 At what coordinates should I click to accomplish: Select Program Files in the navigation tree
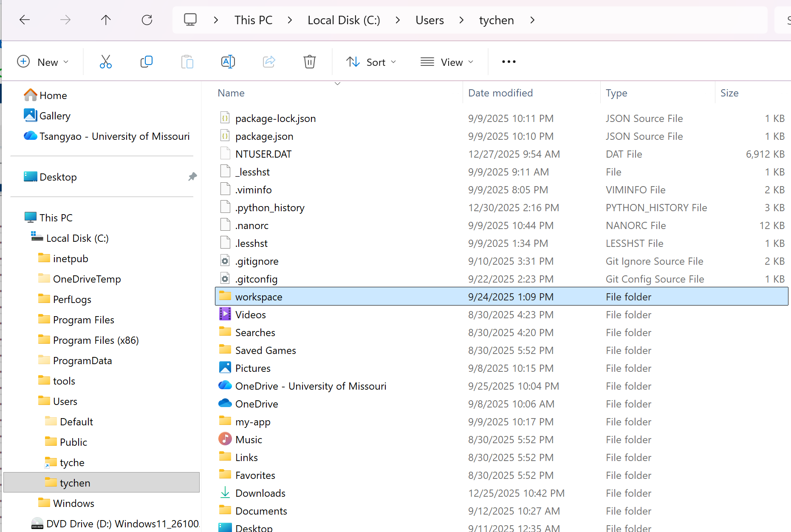click(x=83, y=320)
